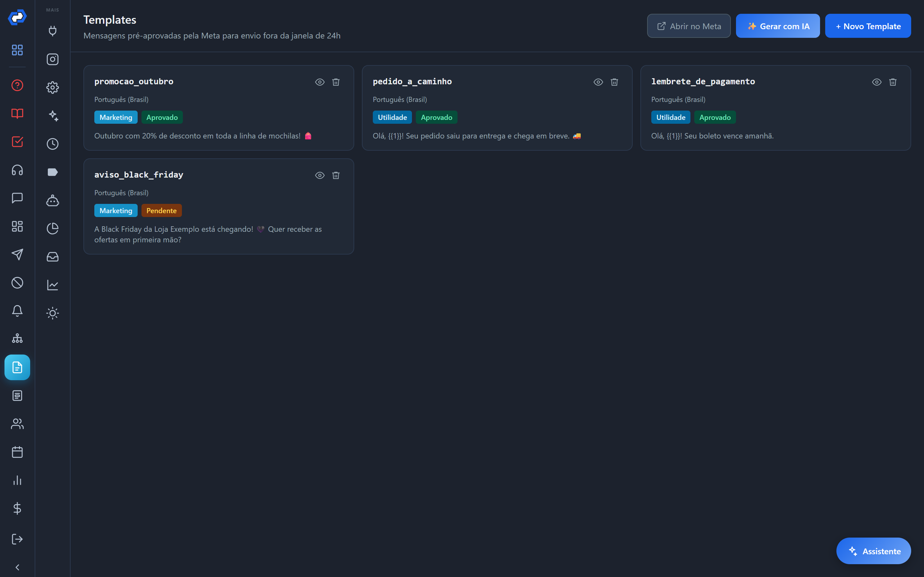Preview the promocao_outubro template with eye icon
This screenshot has width=924, height=577.
pos(320,82)
